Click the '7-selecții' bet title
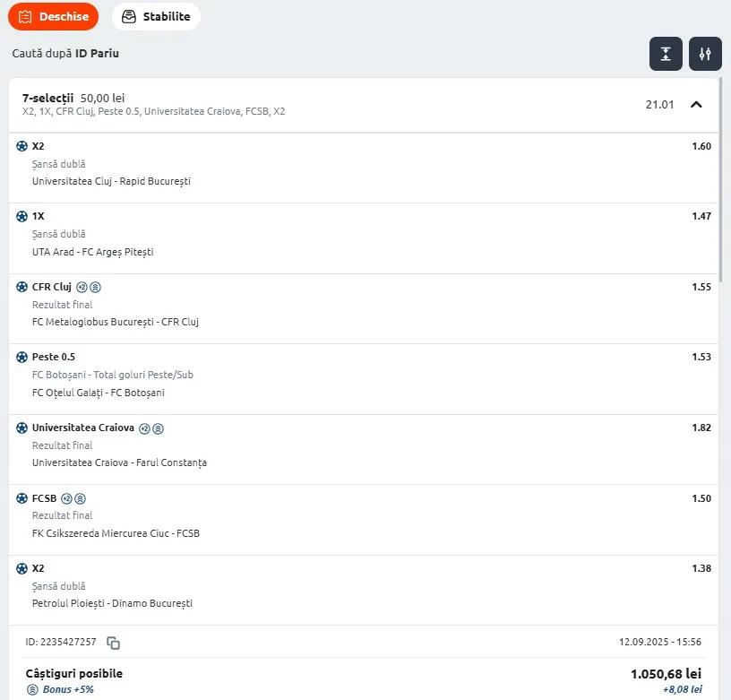 pos(48,98)
